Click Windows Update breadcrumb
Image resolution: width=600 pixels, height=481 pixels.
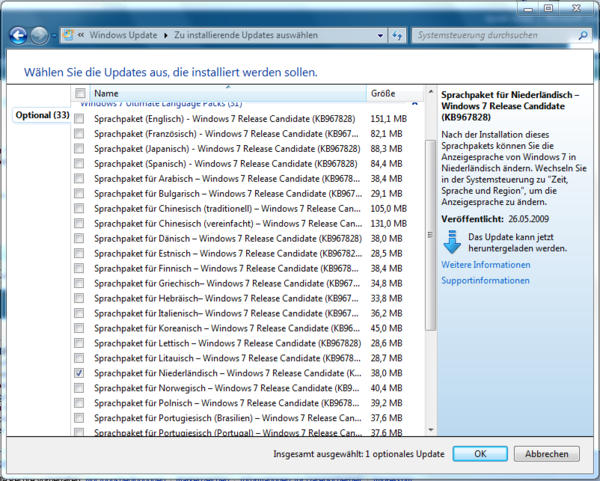(123, 35)
